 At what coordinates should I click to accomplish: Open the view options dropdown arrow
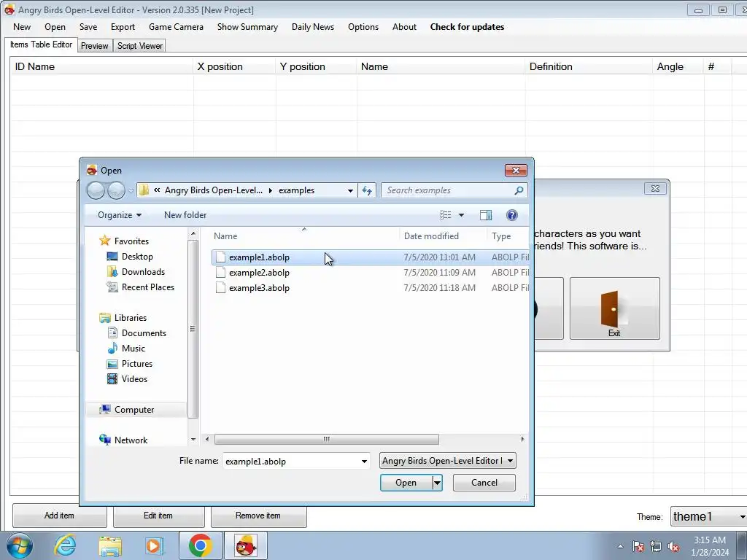point(461,215)
